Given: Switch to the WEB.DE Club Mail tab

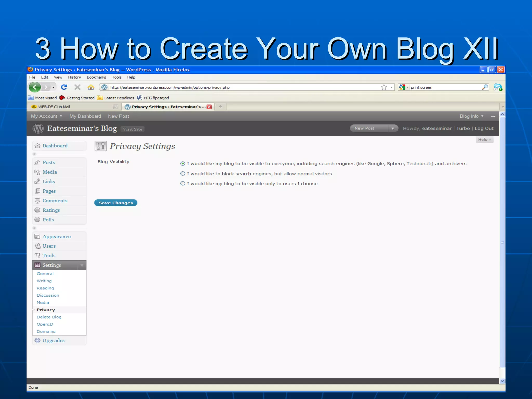Looking at the screenshot, I should (x=74, y=107).
